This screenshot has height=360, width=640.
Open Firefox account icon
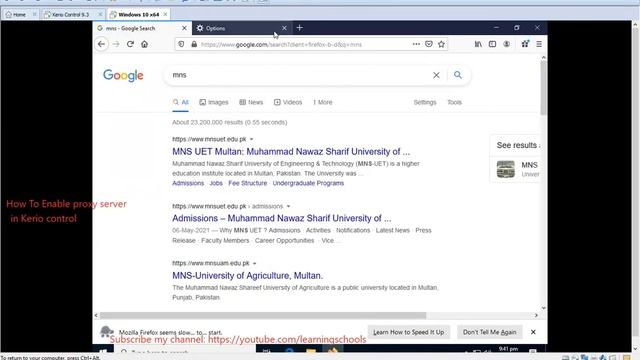pyautogui.click(x=507, y=44)
